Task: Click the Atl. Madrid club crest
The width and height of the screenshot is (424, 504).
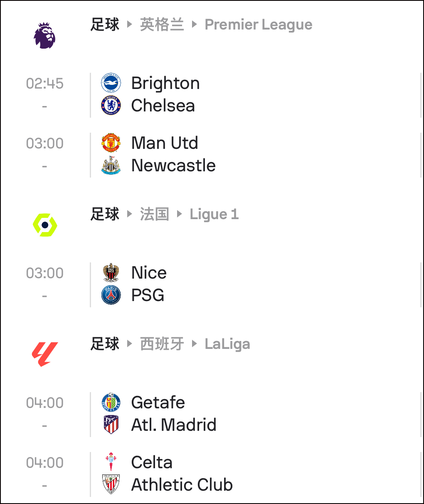Action: (x=111, y=425)
